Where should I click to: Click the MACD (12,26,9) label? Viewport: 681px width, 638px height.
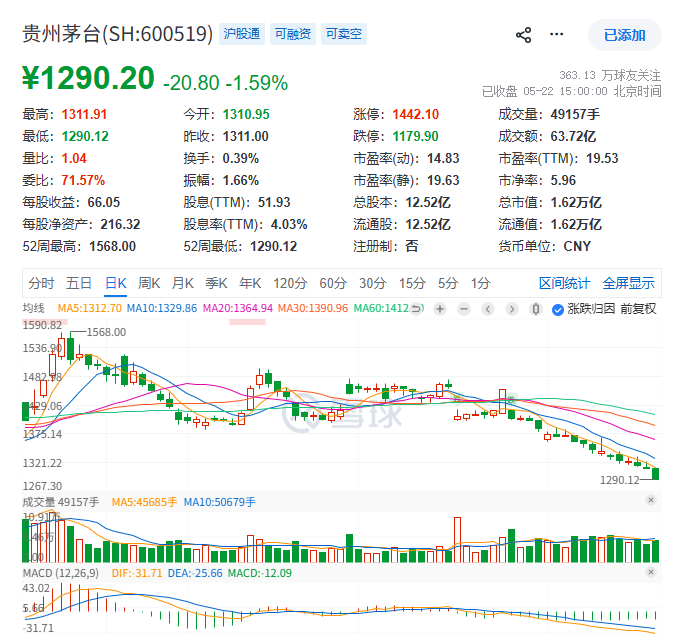click(60, 573)
